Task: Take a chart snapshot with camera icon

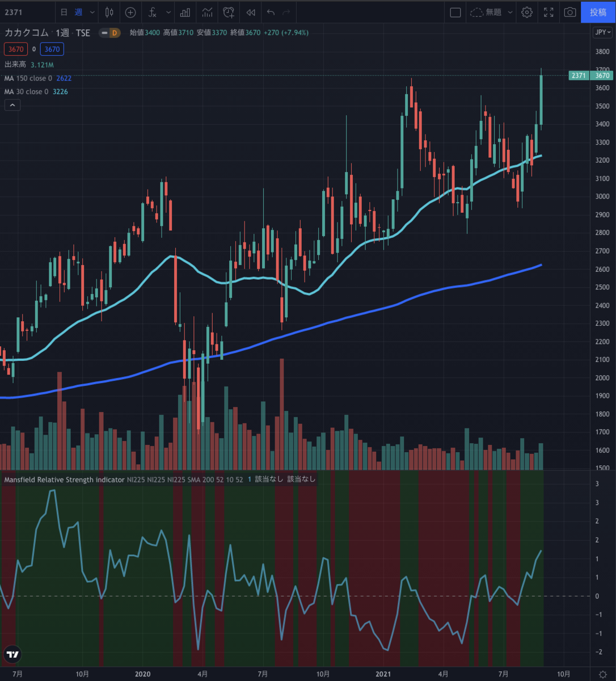Action: click(x=570, y=12)
